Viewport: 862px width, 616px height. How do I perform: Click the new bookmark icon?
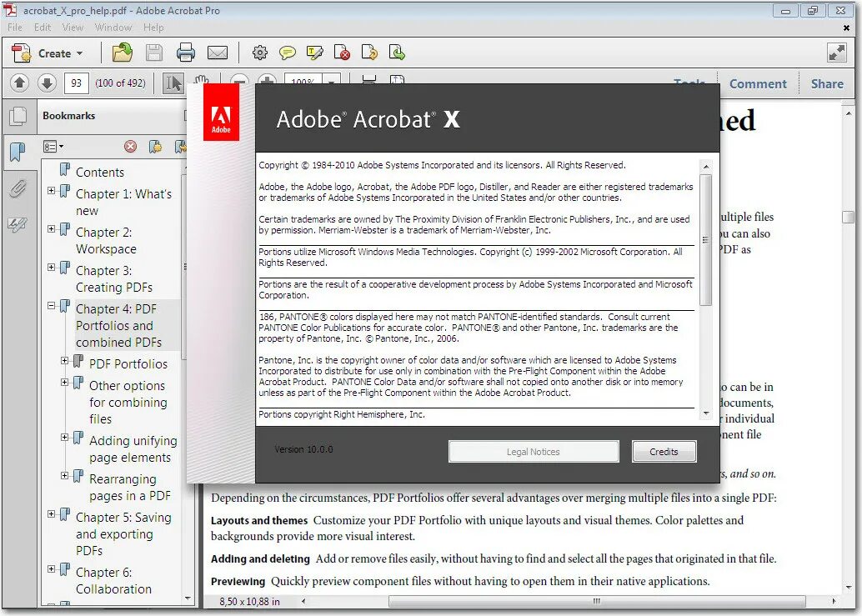(156, 147)
